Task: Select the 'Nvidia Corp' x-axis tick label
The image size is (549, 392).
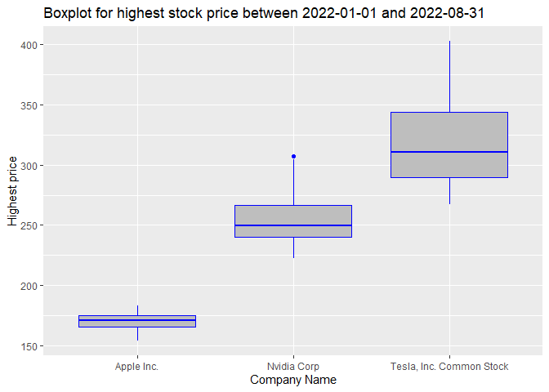Action: 293,367
